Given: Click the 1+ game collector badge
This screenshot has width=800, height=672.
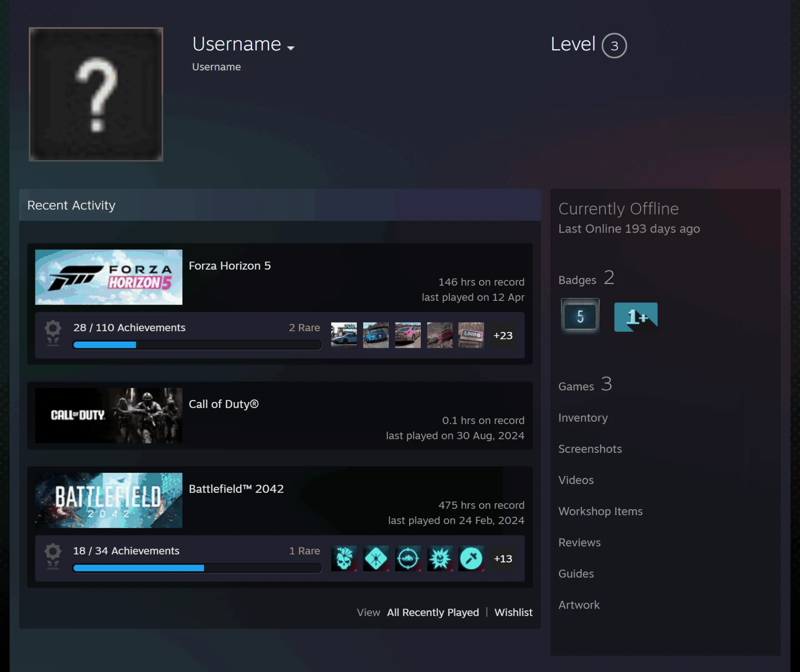Looking at the screenshot, I should point(636,317).
